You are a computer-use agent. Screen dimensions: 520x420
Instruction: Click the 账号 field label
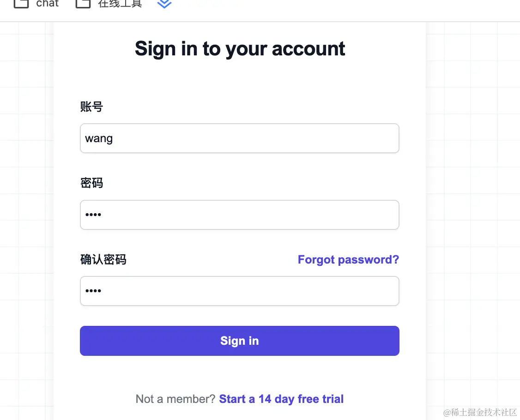(91, 107)
